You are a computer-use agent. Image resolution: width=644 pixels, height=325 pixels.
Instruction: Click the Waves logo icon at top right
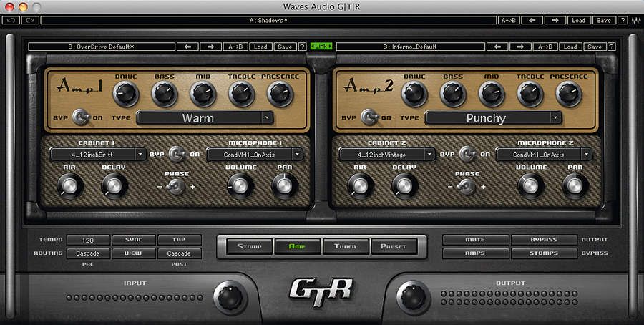tap(635, 20)
